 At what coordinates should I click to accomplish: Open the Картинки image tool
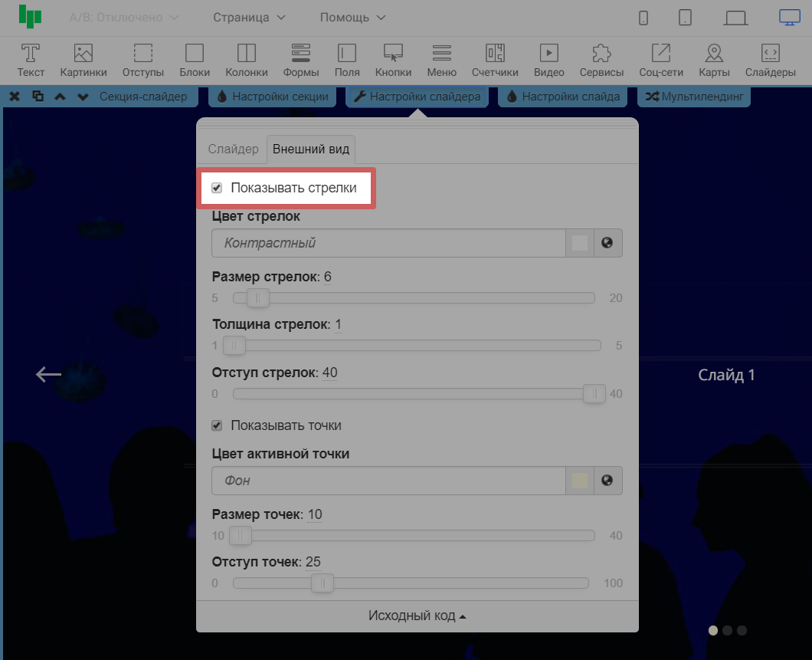click(83, 60)
